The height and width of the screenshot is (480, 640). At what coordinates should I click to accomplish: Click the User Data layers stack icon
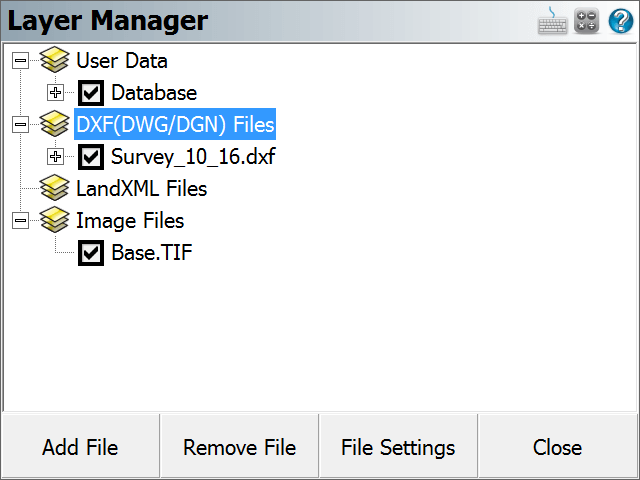click(x=55, y=60)
